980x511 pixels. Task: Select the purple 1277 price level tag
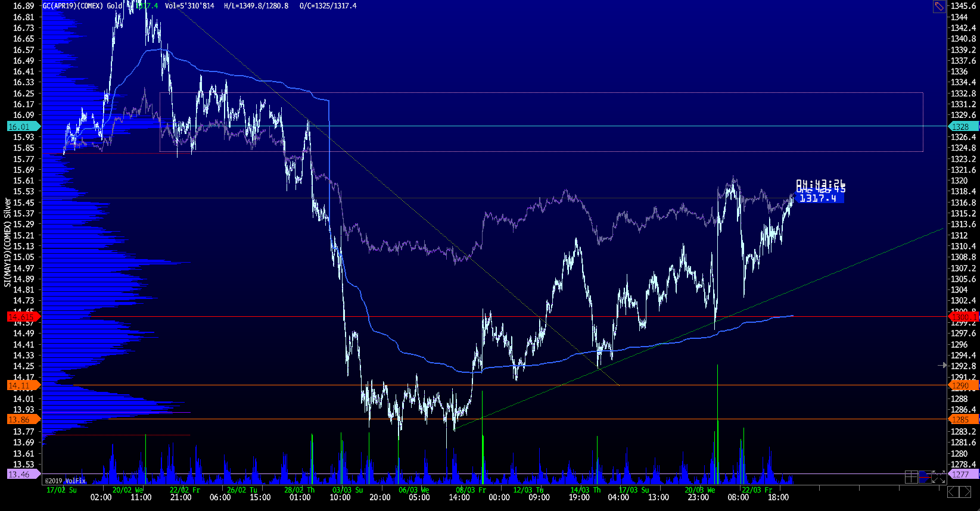[963, 474]
